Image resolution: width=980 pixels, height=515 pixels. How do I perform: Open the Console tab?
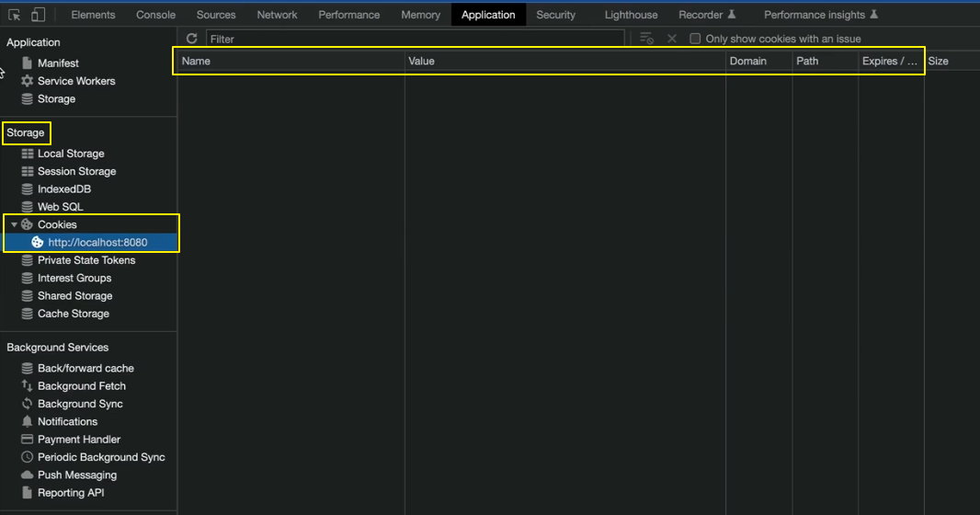pos(155,15)
